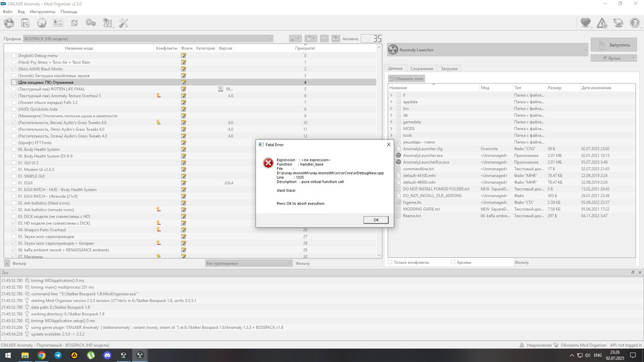Open the Файл menu

(x=7, y=12)
